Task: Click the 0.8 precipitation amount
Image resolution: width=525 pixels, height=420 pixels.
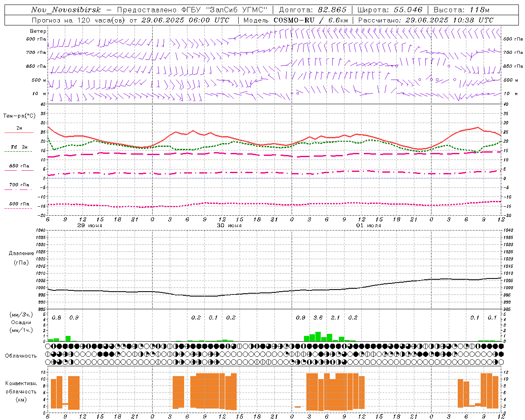Action: 57,317
